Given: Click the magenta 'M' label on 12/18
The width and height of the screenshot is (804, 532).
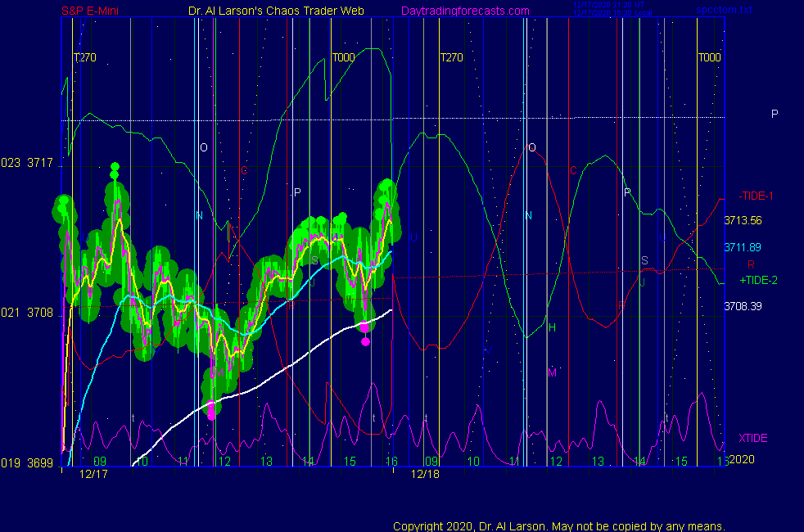Looking at the screenshot, I should (x=552, y=373).
